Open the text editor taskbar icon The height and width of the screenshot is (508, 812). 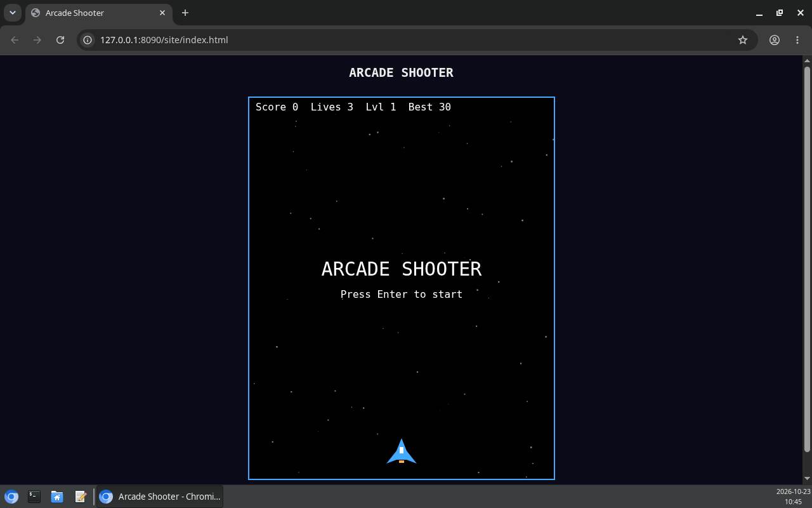[81, 497]
